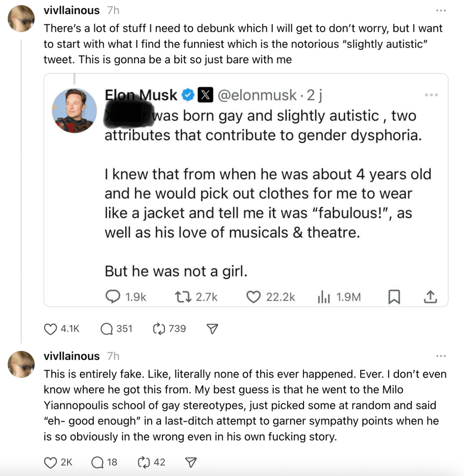The width and height of the screenshot is (464, 476).
Task: Open the embedded tweet's three-dot menu
Action: click(431, 96)
